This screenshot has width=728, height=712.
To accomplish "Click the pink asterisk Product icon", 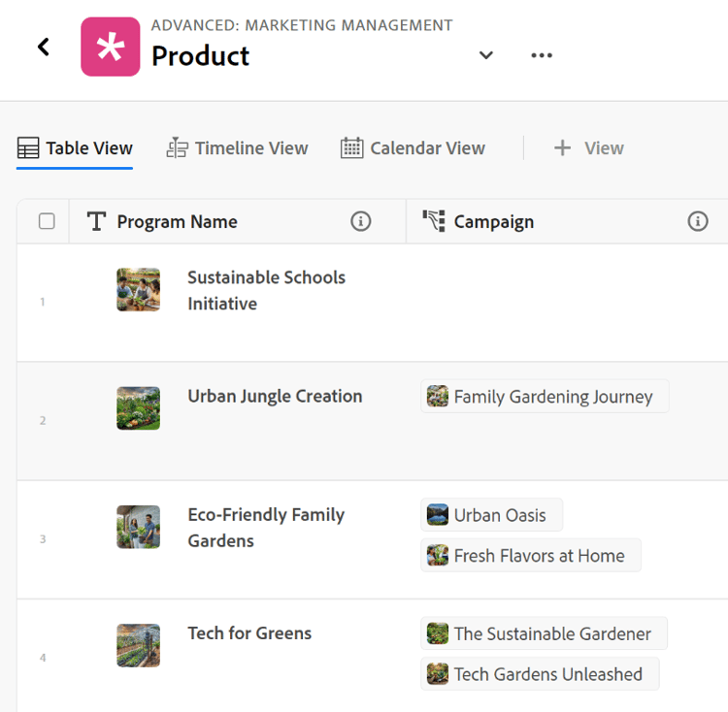I will (x=110, y=47).
